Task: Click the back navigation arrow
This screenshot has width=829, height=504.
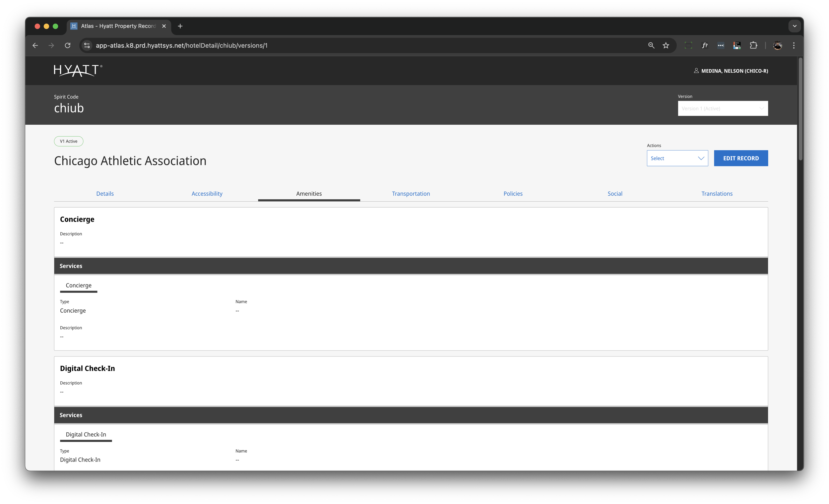Action: pos(35,45)
